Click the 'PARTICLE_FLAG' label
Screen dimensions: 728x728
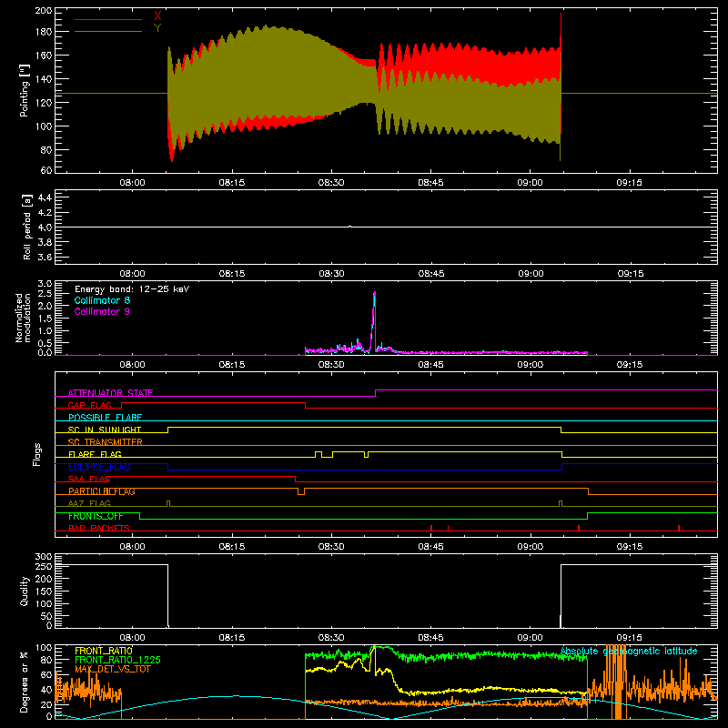pyautogui.click(x=102, y=491)
